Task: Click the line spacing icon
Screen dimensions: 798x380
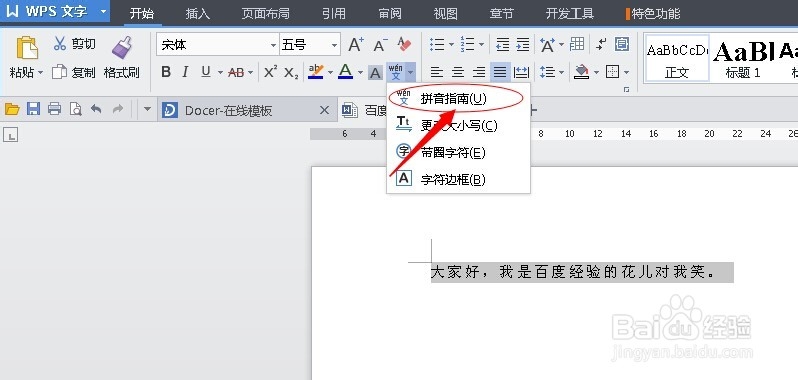Action: pos(548,72)
